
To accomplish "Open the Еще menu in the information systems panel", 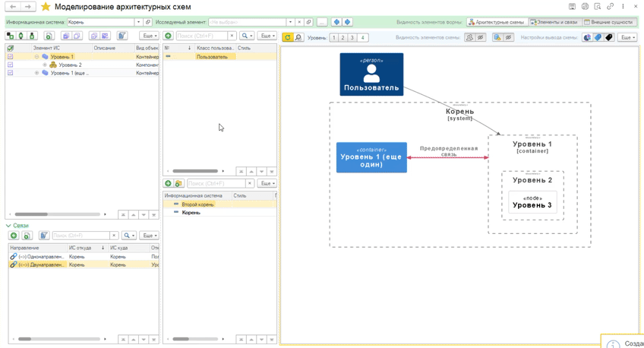I will coord(267,183).
